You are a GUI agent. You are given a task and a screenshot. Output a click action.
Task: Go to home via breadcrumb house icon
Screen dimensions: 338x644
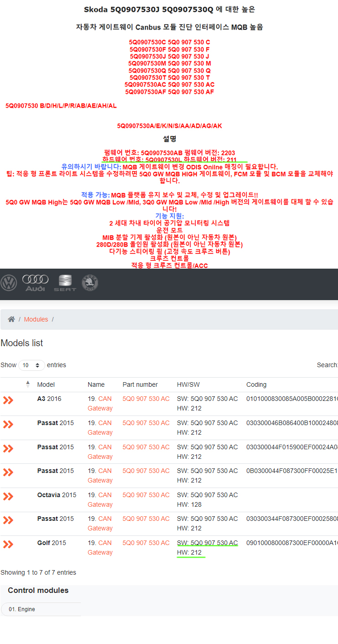click(x=11, y=319)
